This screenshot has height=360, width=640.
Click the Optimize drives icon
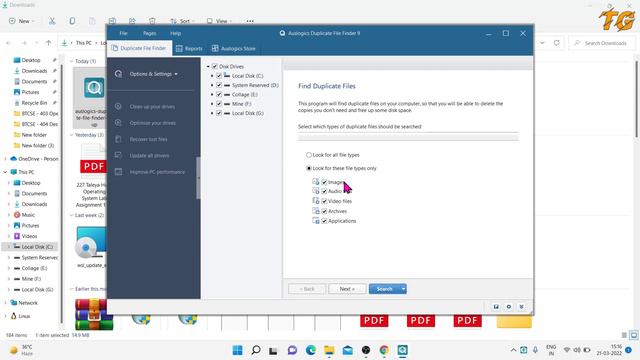(118, 122)
